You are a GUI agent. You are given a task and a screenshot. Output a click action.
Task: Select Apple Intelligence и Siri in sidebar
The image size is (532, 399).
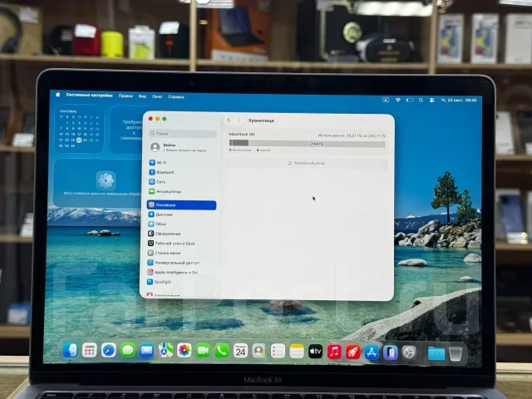tap(181, 273)
